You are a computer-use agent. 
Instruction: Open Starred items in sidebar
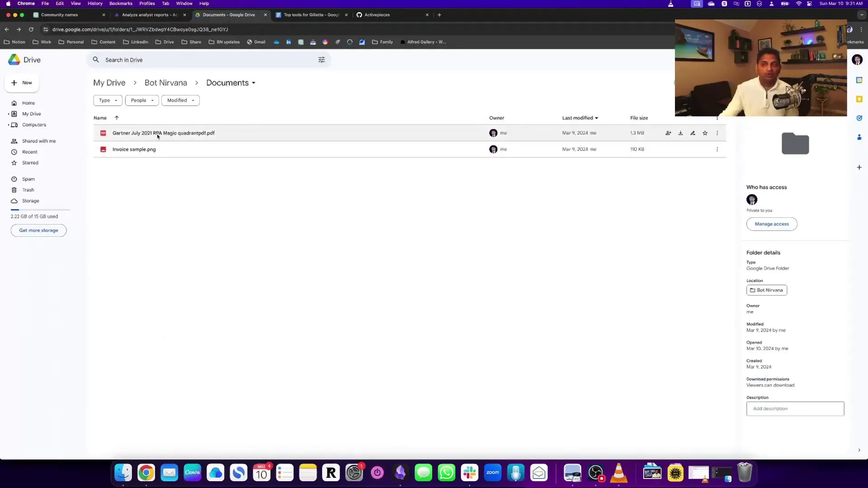30,163
